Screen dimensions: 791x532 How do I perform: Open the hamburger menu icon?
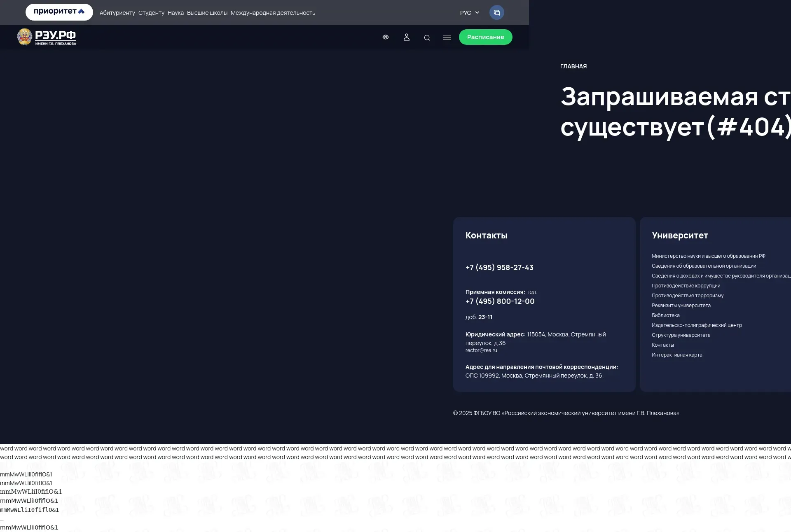tap(447, 37)
